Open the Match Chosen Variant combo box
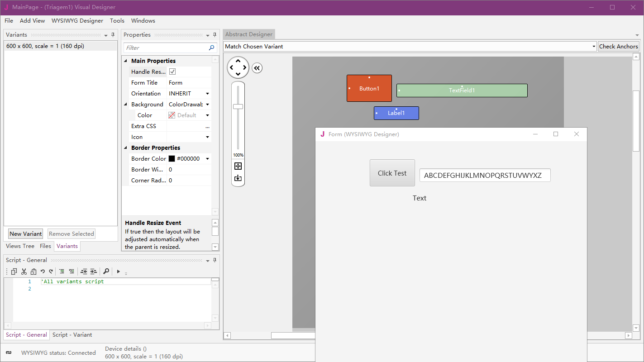The height and width of the screenshot is (362, 644). [410, 46]
